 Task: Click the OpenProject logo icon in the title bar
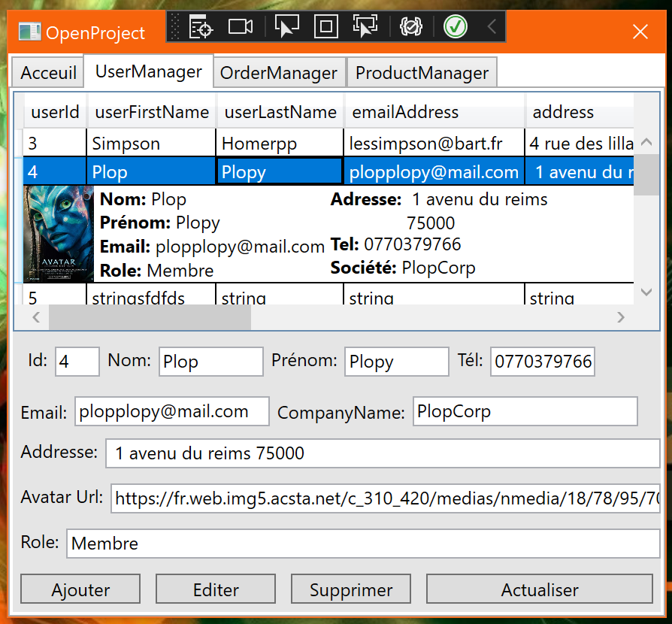pos(29,32)
